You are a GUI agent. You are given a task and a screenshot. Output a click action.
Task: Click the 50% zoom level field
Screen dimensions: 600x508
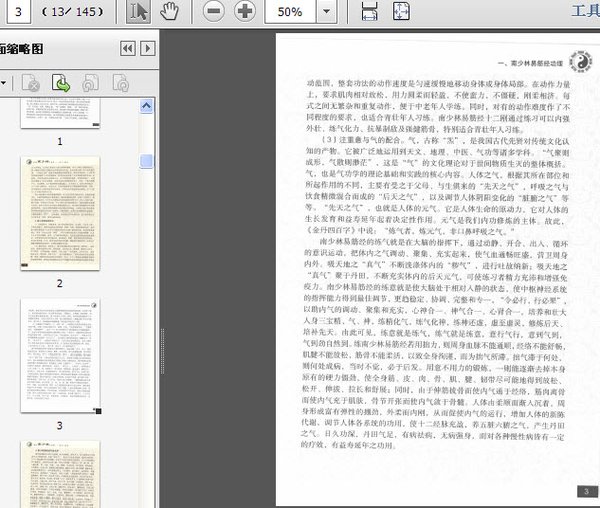[292, 13]
